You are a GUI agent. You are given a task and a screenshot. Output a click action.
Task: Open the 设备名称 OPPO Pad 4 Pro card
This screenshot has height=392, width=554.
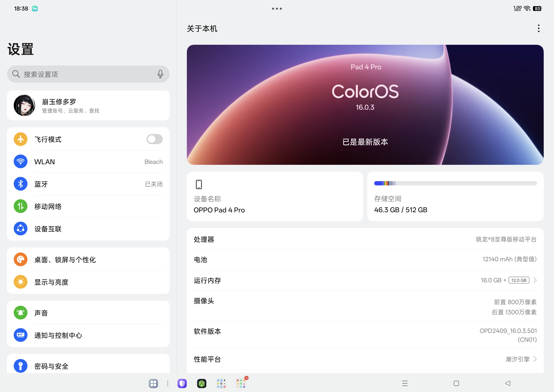(x=275, y=196)
